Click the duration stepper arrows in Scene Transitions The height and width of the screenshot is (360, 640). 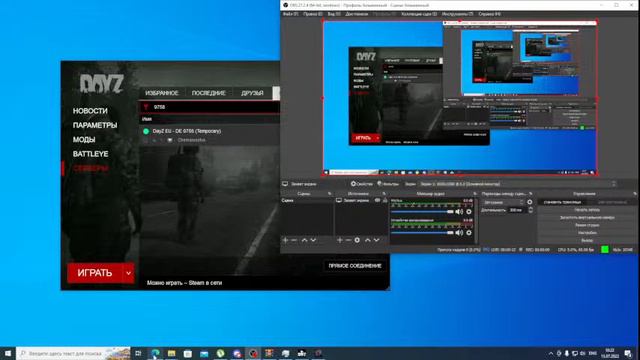pyautogui.click(x=530, y=210)
